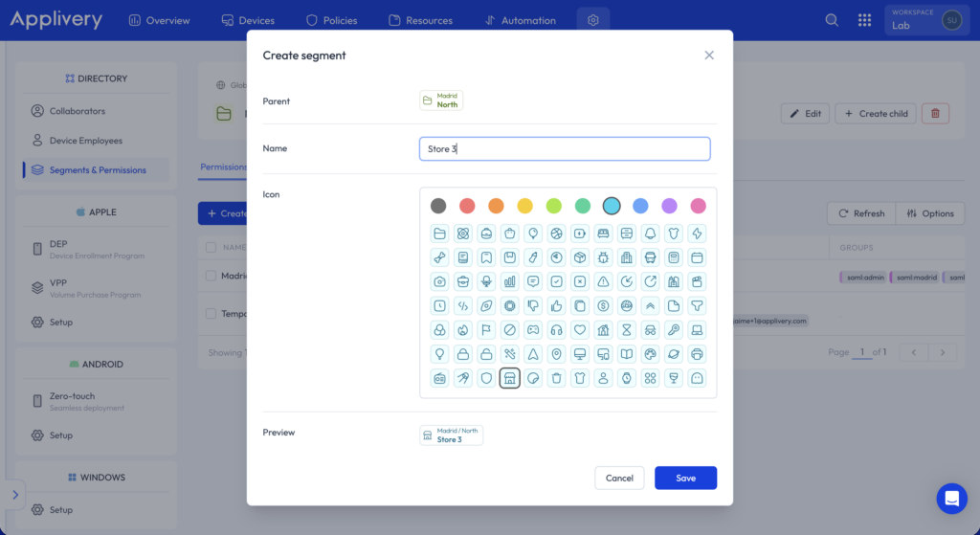
Task: Tick the checkbox on the Temp row
Action: (x=211, y=314)
